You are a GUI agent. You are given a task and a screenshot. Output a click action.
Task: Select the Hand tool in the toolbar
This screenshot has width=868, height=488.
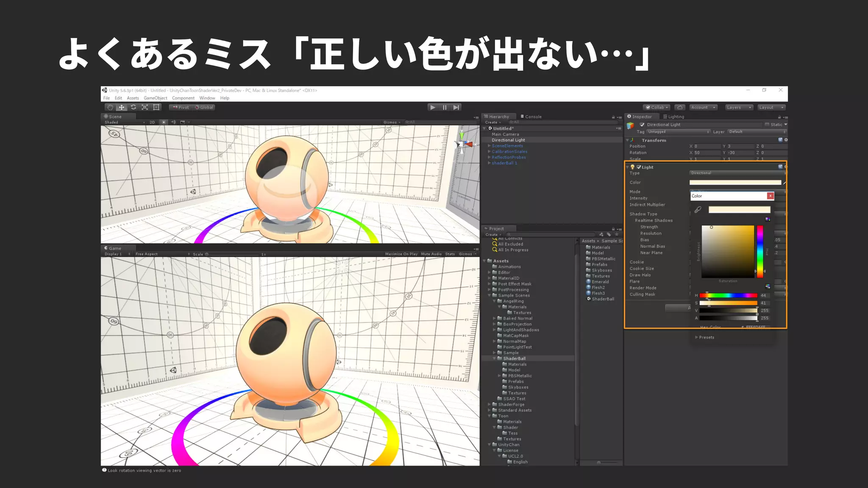pyautogui.click(x=110, y=108)
